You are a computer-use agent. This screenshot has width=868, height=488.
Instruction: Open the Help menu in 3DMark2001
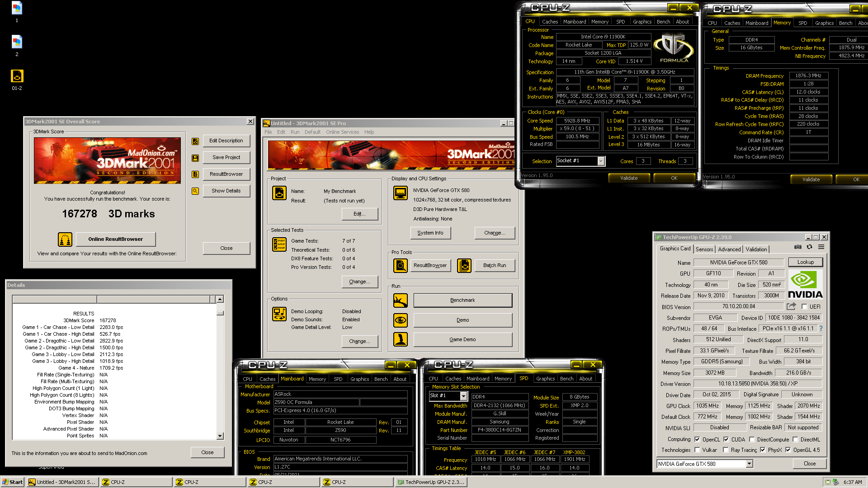pos(369,132)
